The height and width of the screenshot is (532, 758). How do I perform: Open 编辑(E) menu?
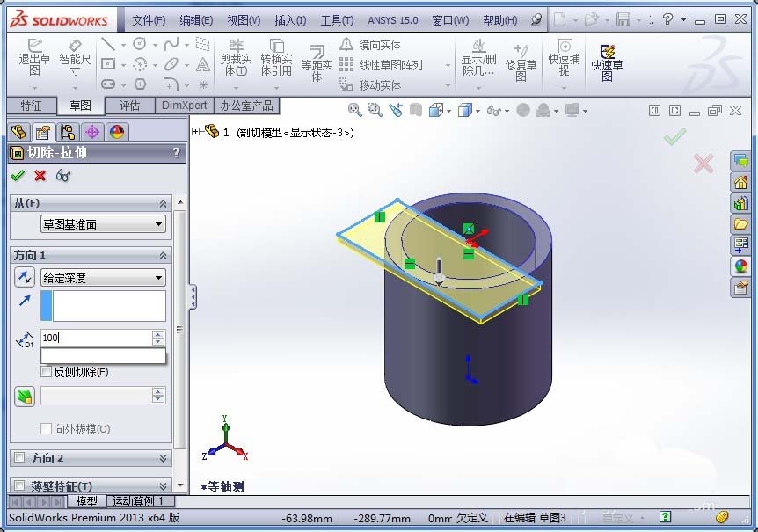(196, 20)
